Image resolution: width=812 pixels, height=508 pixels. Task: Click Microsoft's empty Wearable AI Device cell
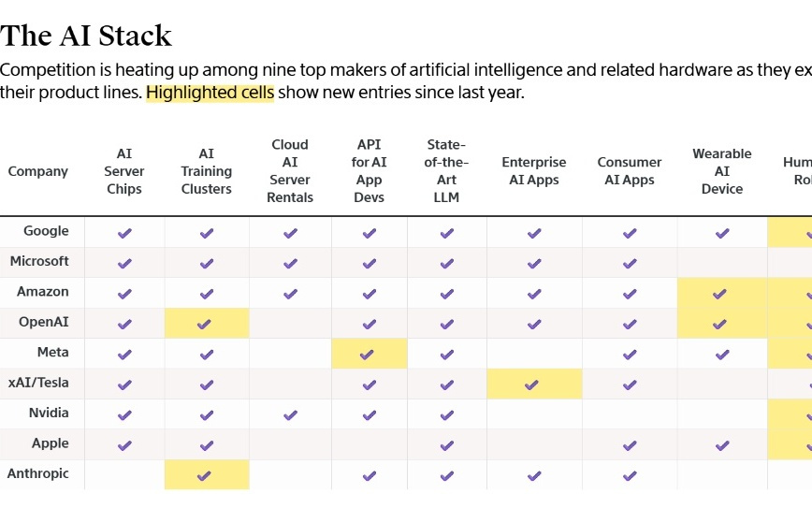721,263
